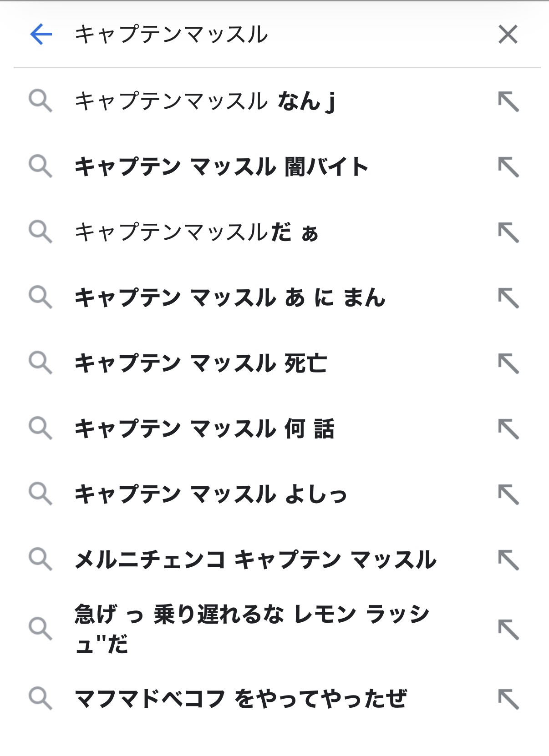This screenshot has width=549, height=756.
Task: Choose suggestion キャプテンマッスルだぁ
Action: point(196,232)
